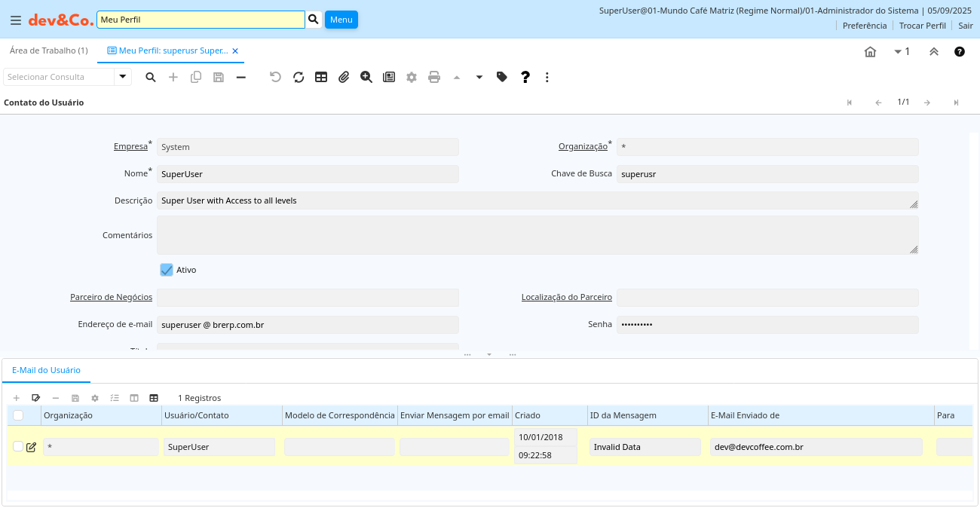Image resolution: width=980 pixels, height=508 pixels.
Task: Select the E-Mail do Usuário tab
Action: click(x=46, y=370)
